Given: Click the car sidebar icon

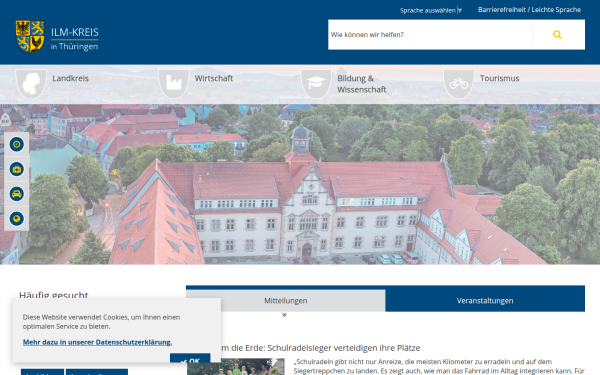Looking at the screenshot, I should point(16,194).
